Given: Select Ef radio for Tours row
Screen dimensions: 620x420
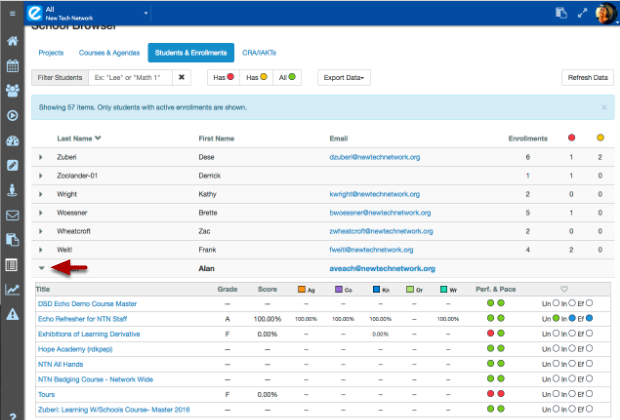Looking at the screenshot, I should (589, 394).
